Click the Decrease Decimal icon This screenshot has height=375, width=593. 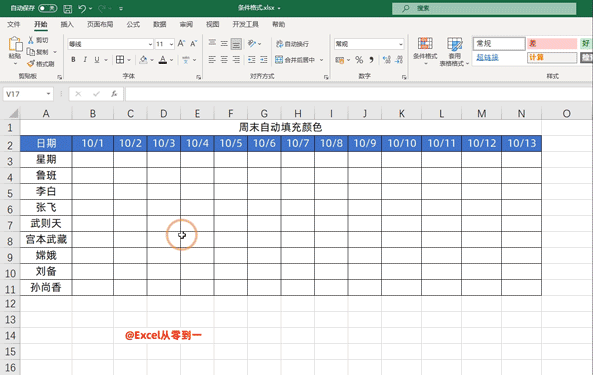click(x=399, y=60)
